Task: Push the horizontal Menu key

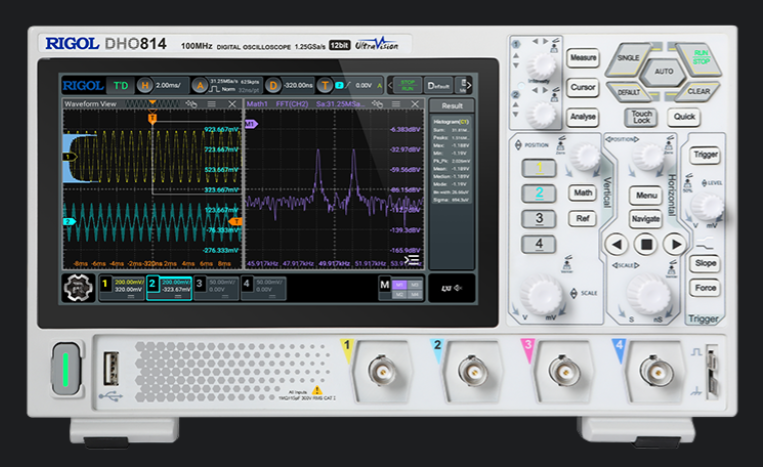Action: pos(646,196)
